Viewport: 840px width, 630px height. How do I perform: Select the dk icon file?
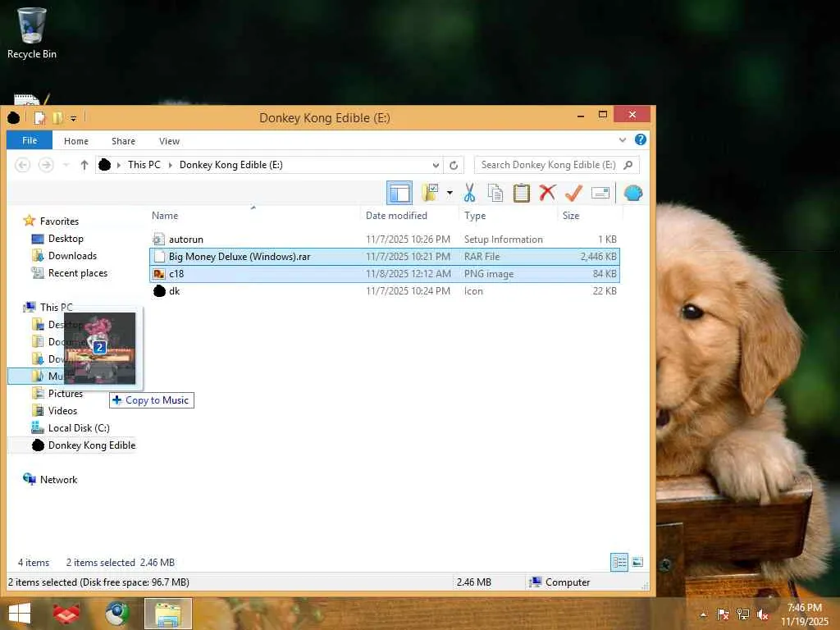pos(385,291)
